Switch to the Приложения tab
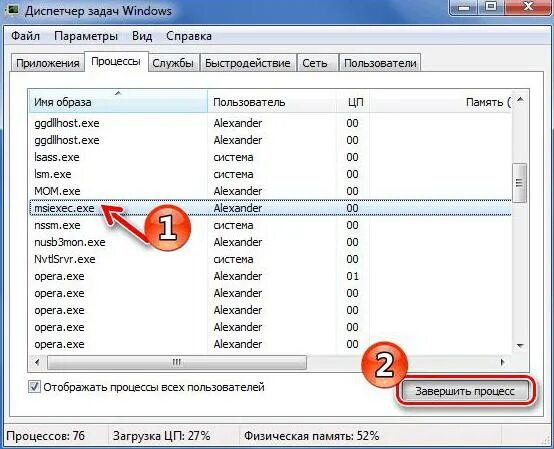The height and width of the screenshot is (449, 554). [48, 63]
